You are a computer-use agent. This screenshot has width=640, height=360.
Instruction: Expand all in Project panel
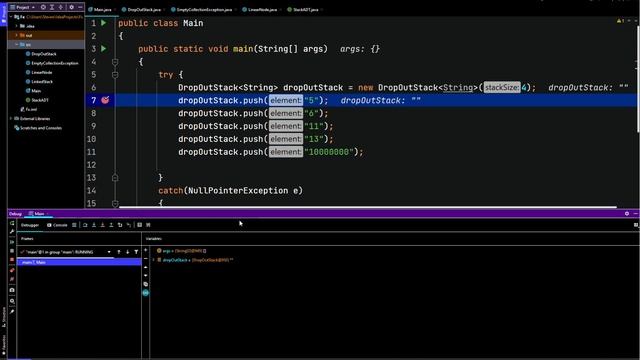point(52,7)
